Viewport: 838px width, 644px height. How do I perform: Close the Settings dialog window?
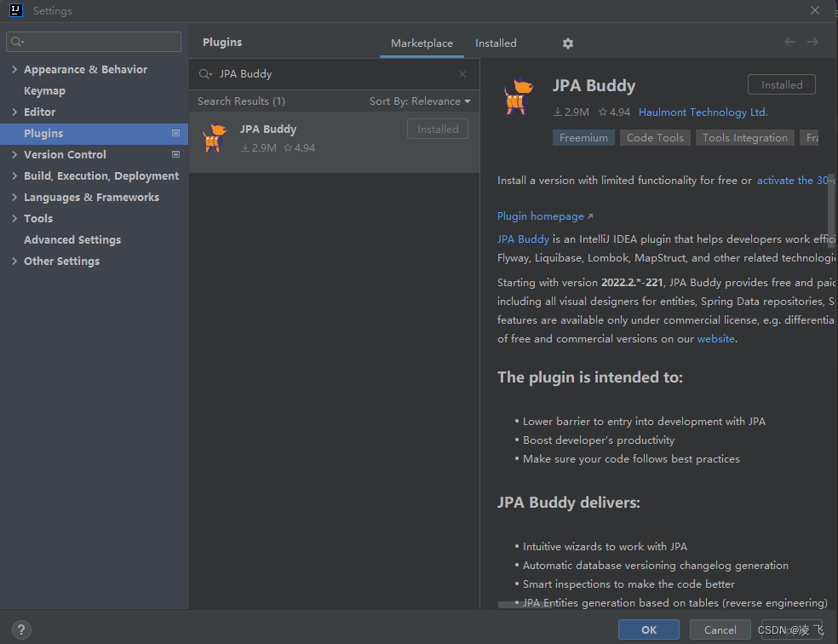pos(814,10)
